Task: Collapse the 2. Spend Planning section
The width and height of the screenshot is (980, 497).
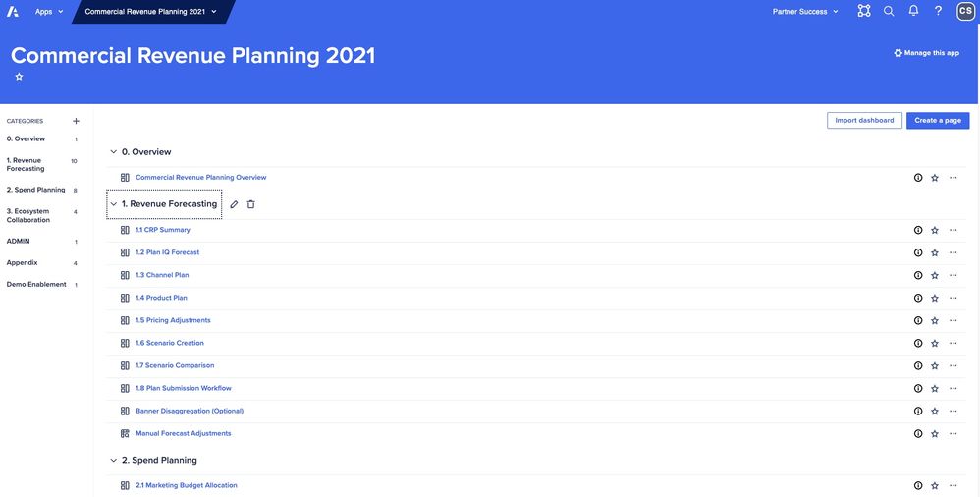Action: click(x=113, y=460)
